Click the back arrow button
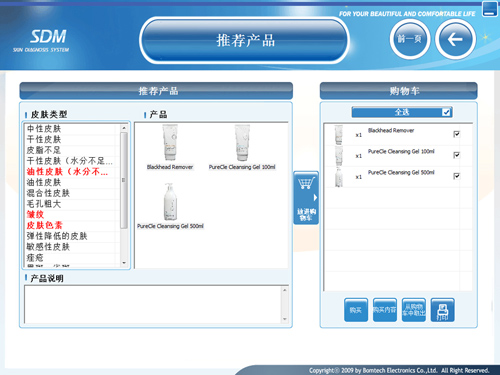500x375 pixels. 455,39
